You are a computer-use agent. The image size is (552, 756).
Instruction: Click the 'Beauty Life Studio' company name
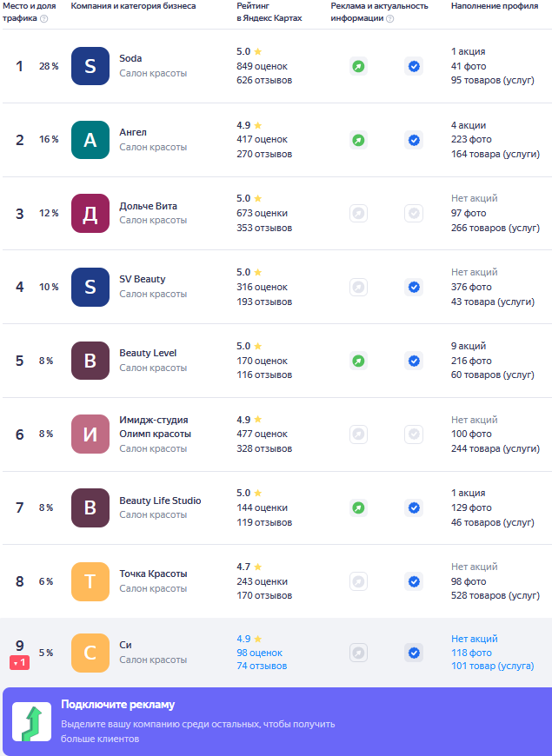160,501
